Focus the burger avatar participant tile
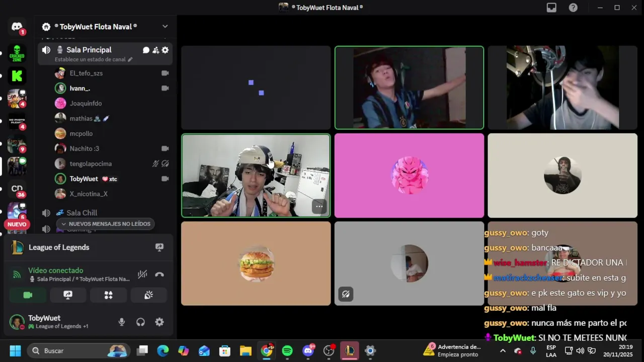 pos(256,263)
